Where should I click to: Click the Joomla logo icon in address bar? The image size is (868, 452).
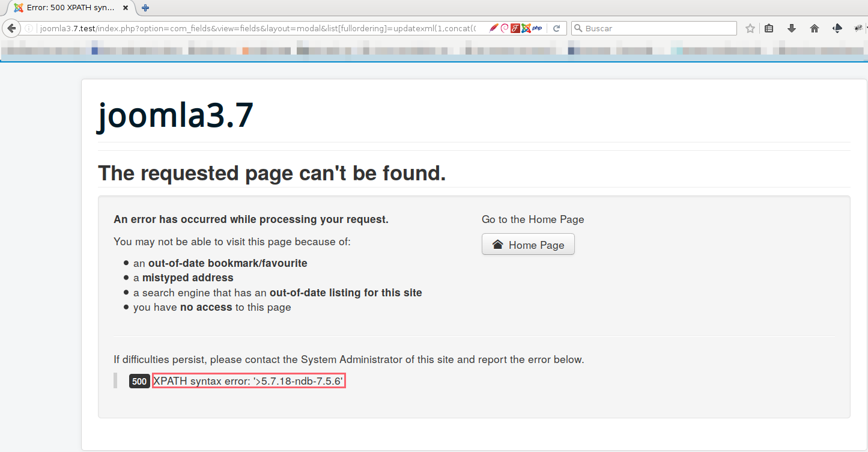click(526, 28)
